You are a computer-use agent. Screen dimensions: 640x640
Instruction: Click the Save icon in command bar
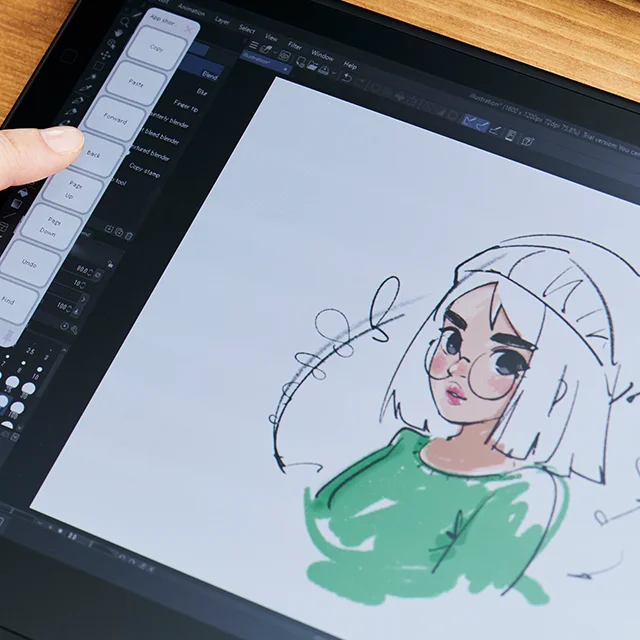pyautogui.click(x=324, y=69)
